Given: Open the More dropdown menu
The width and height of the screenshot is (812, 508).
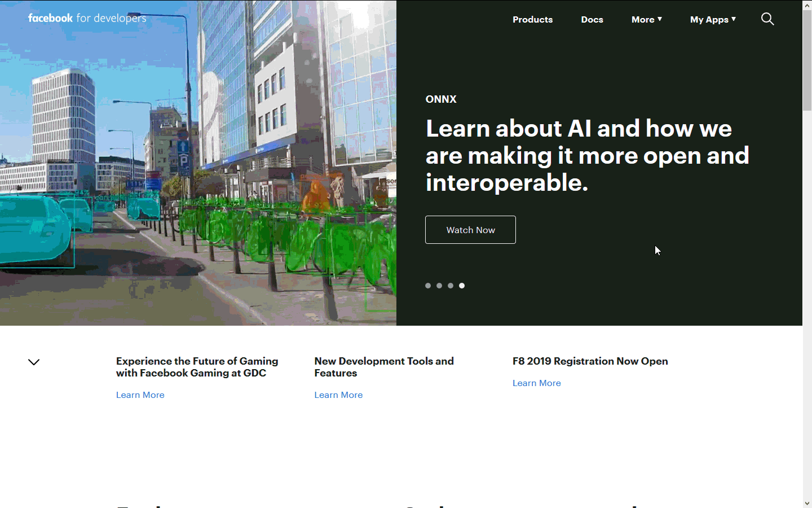Looking at the screenshot, I should coord(646,19).
